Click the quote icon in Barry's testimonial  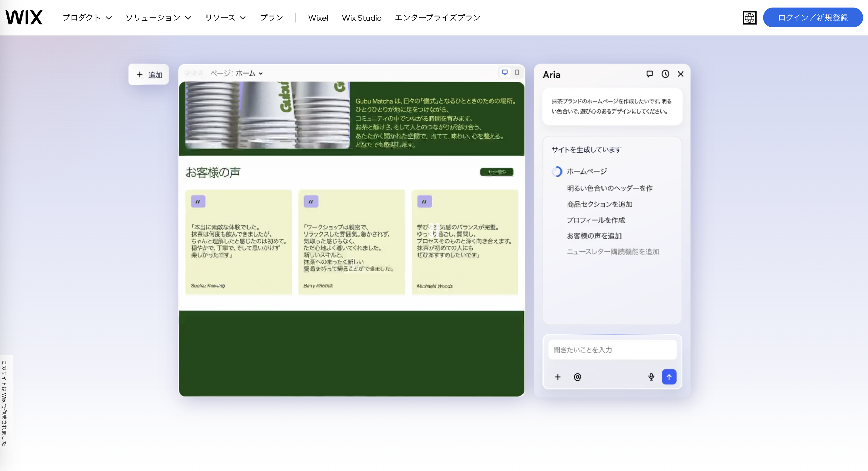click(x=311, y=201)
